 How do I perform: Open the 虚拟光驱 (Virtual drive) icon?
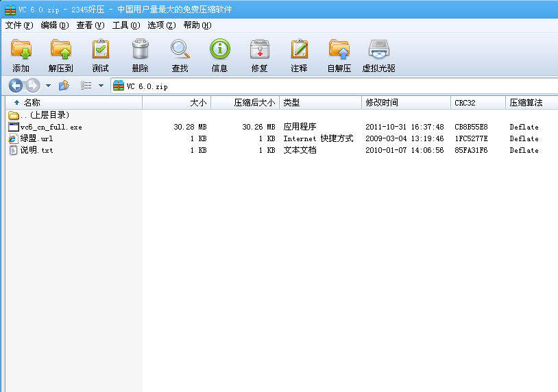pyautogui.click(x=378, y=49)
